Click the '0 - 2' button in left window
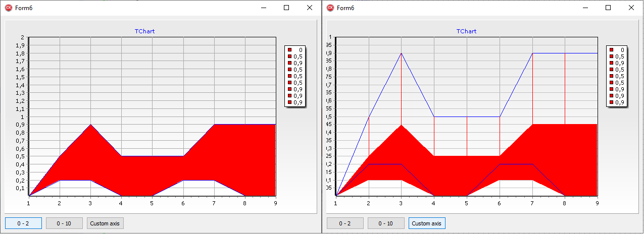Image resolution: width=644 pixels, height=234 pixels. pos(23,223)
